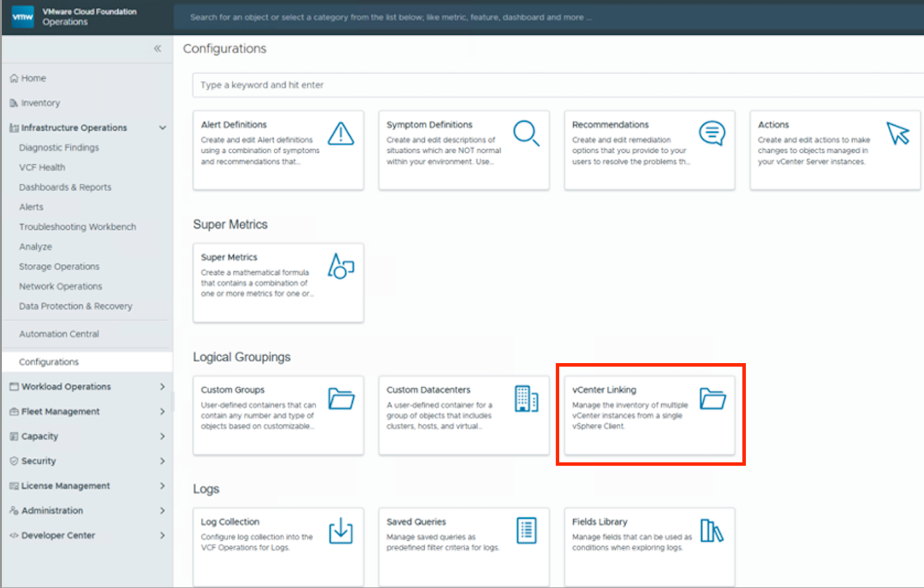The height and width of the screenshot is (588, 924).
Task: Open the Recommendations card title
Action: click(610, 124)
